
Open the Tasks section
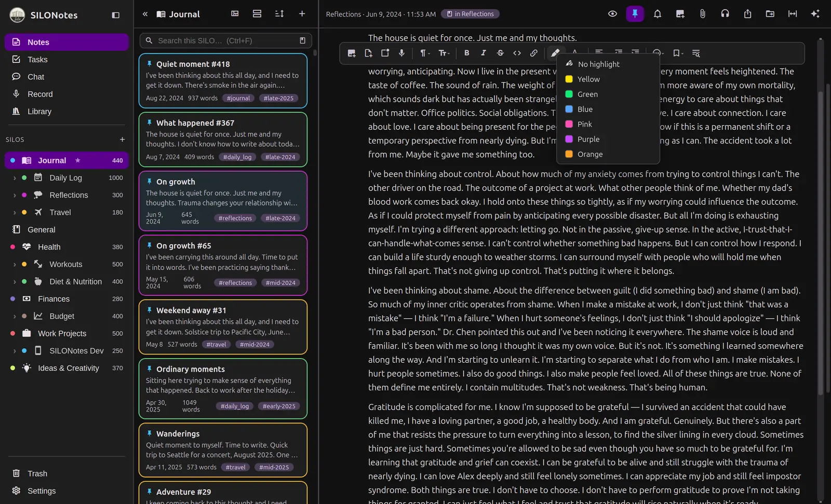point(66,60)
